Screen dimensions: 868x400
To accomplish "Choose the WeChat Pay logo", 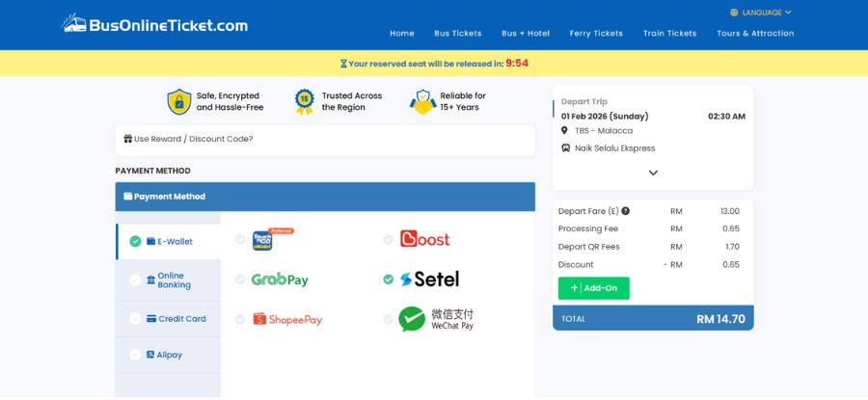I will tap(436, 319).
